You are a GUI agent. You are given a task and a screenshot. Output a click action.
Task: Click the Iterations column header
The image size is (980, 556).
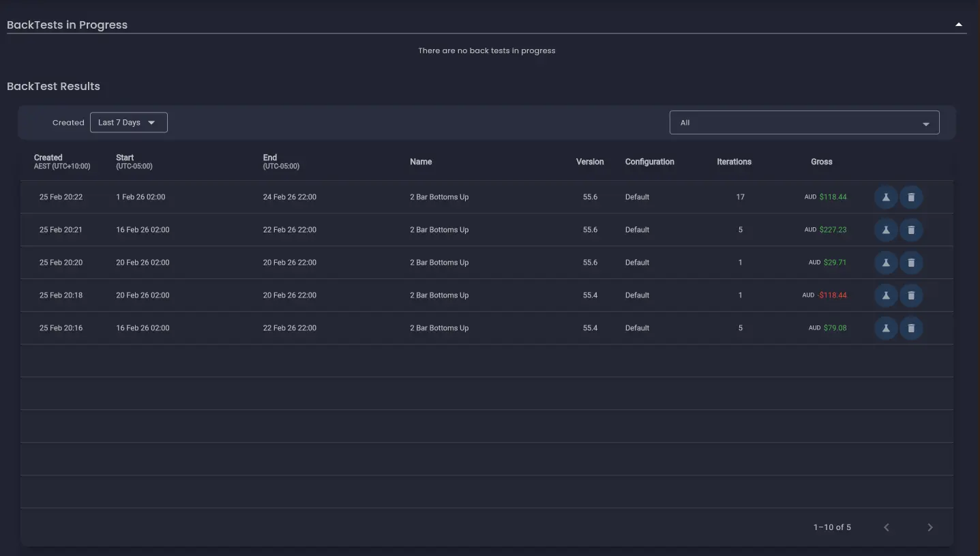734,162
